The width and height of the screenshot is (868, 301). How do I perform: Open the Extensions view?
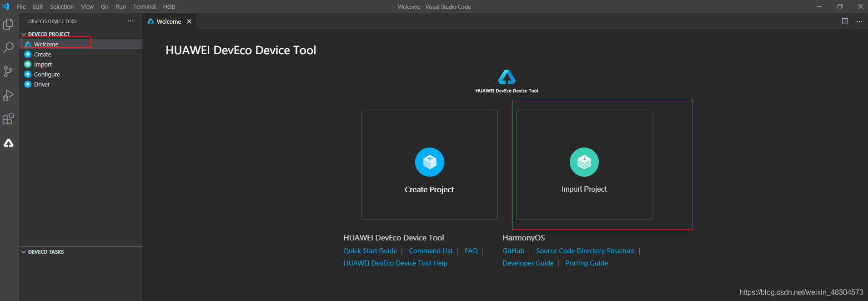(x=8, y=119)
